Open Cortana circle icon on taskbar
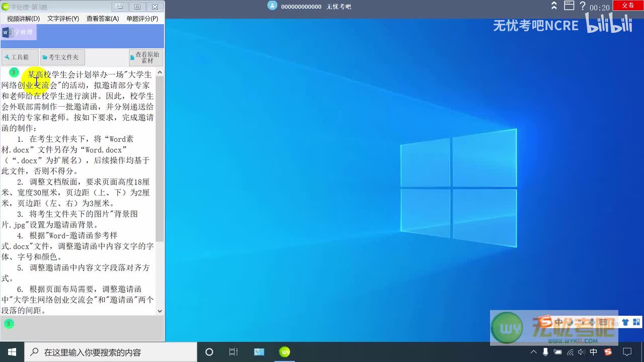This screenshot has width=644, height=362. tap(209, 352)
